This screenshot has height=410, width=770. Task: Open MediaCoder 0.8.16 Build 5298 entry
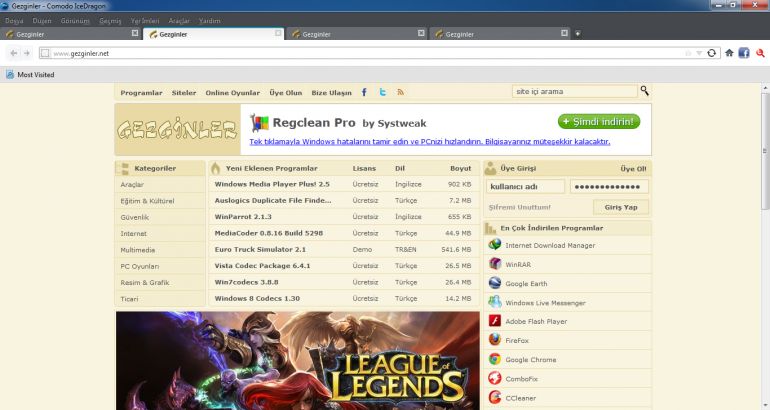[269, 233]
